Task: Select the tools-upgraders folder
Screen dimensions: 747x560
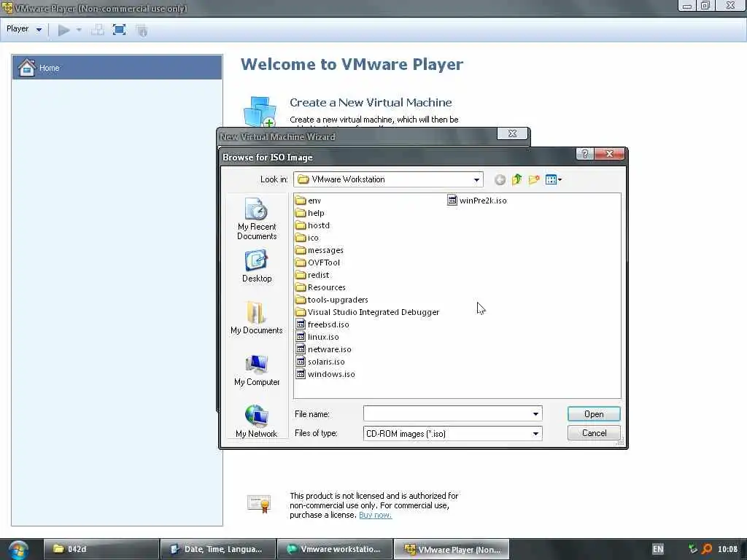Action: [x=332, y=300]
